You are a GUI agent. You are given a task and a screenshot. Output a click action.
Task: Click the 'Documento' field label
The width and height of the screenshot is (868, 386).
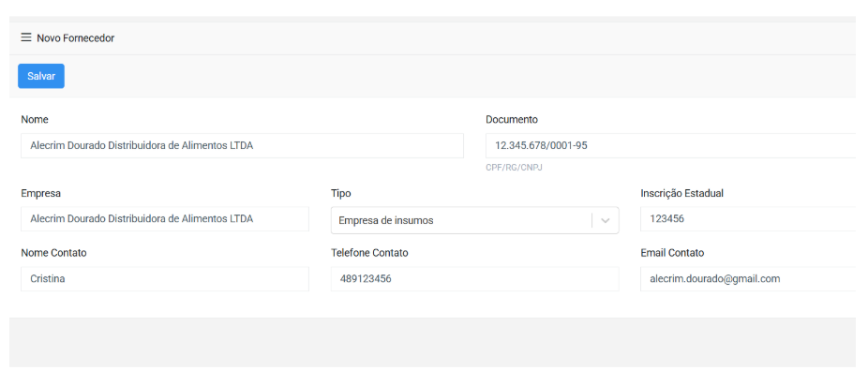tap(512, 120)
